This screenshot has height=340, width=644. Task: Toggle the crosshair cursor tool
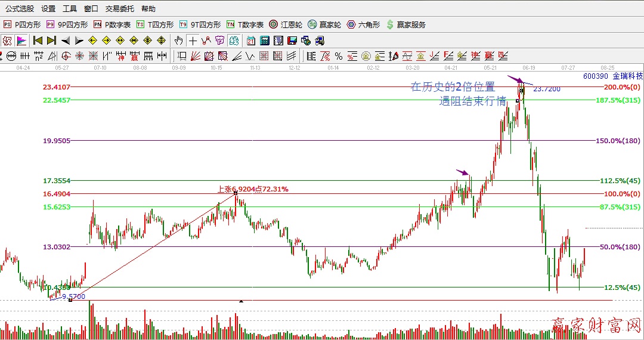[x=193, y=41]
